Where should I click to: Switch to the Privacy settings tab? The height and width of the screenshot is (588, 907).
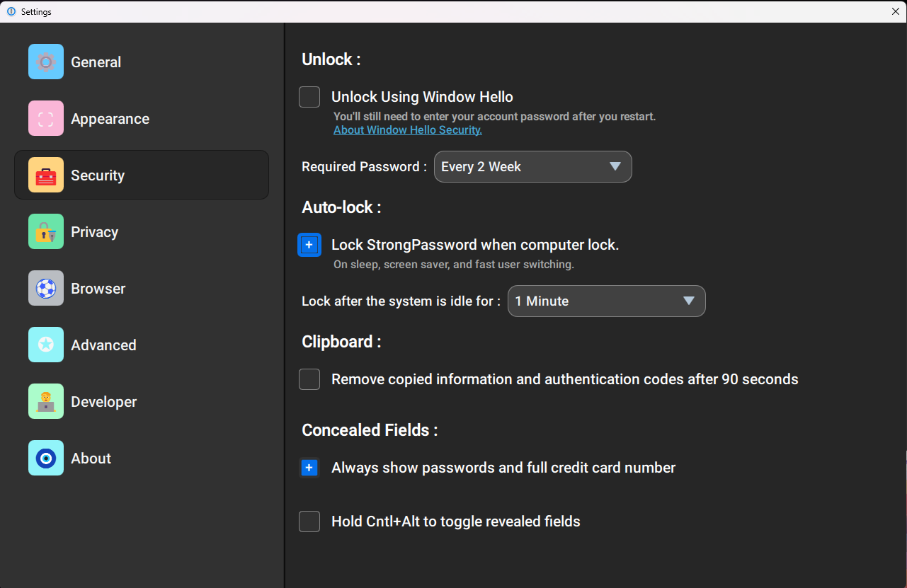pos(94,232)
